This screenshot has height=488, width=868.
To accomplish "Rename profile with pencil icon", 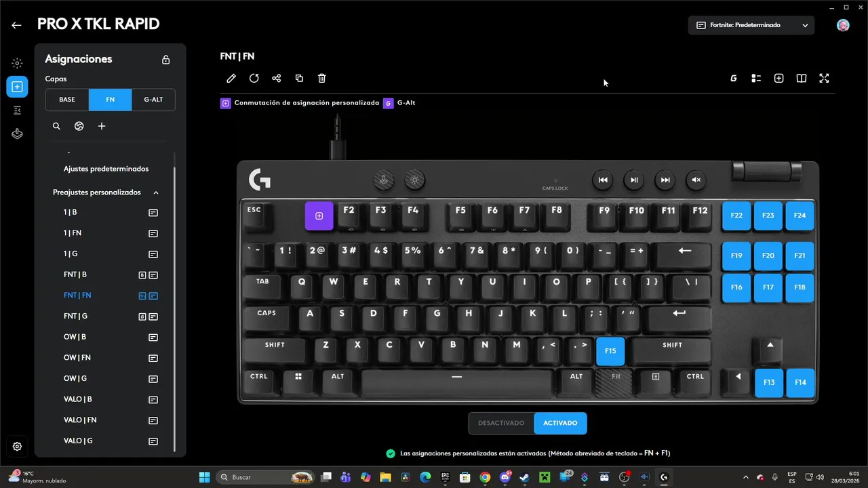I will click(x=231, y=79).
